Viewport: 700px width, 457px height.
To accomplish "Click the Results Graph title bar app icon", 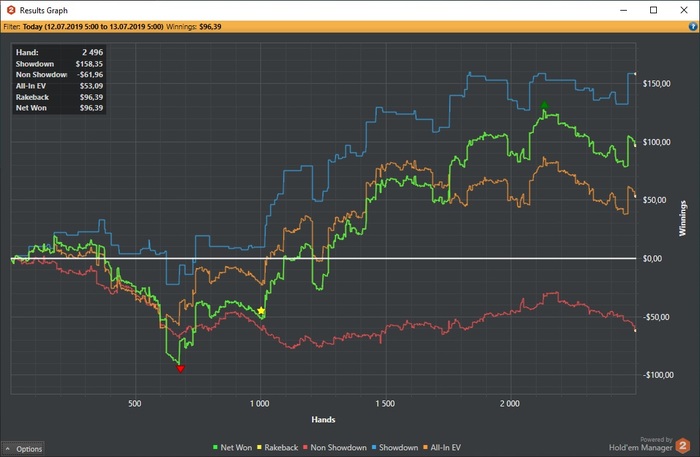I will point(11,10).
